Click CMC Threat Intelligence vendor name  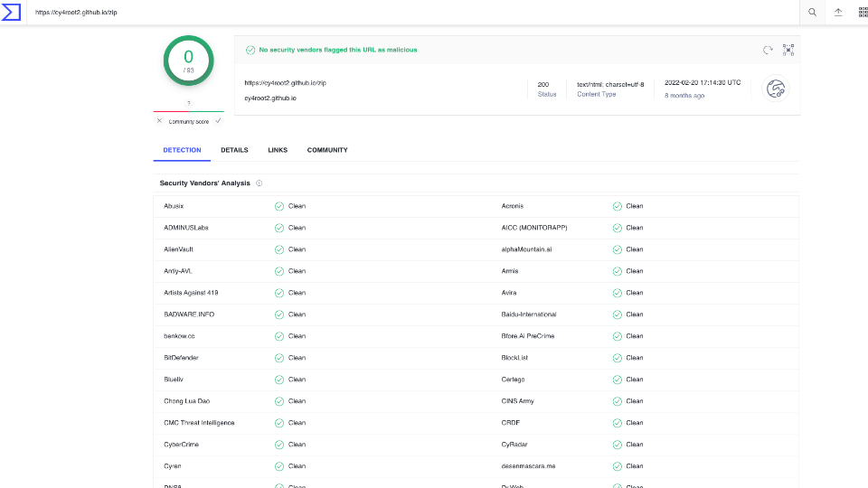click(x=199, y=423)
